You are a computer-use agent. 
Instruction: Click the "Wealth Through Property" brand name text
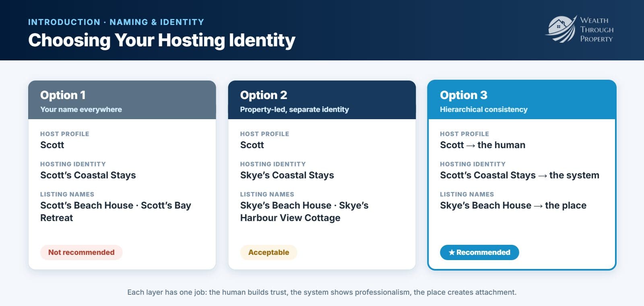coord(597,29)
